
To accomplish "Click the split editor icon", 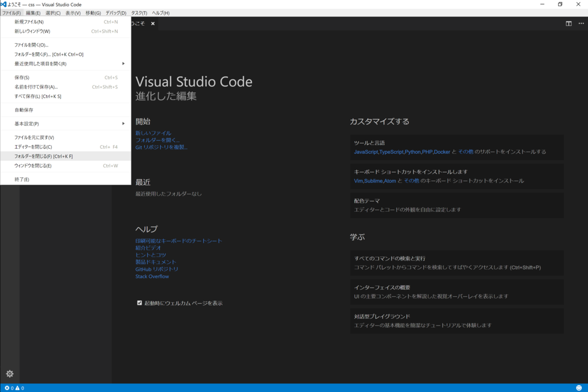I will click(568, 24).
